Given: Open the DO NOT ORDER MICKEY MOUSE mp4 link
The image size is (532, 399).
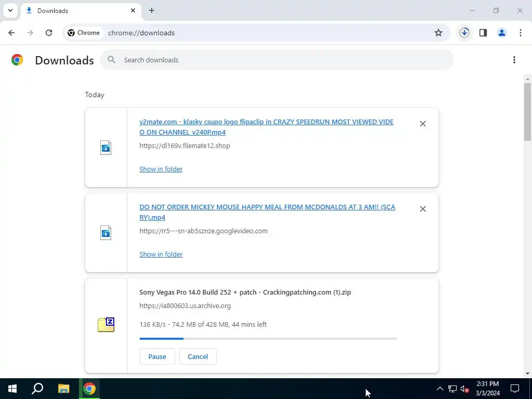Looking at the screenshot, I should [268, 212].
